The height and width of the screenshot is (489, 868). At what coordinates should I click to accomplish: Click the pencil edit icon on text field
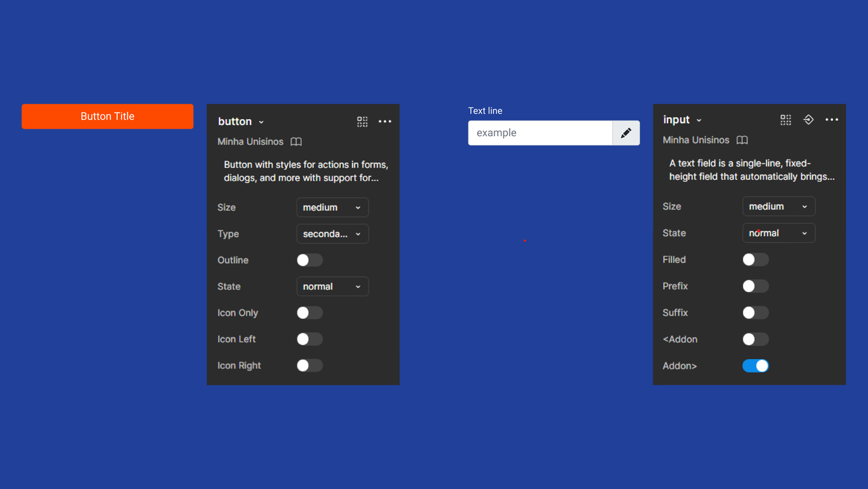tap(626, 133)
